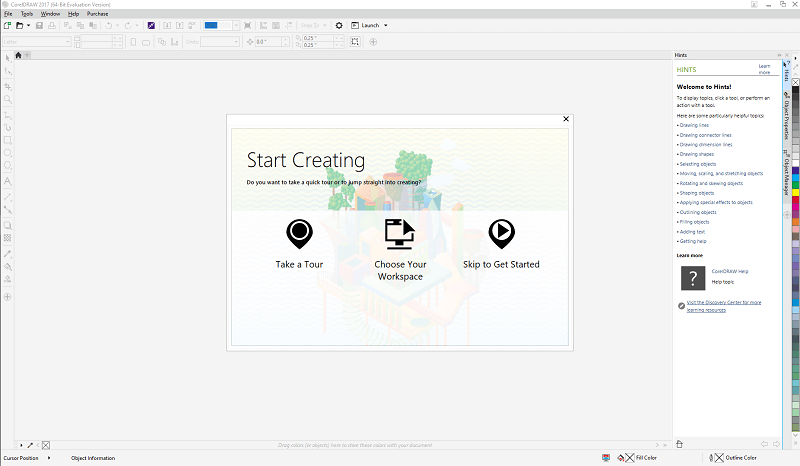This screenshot has height=466, width=800.
Task: Expand the Cursor Position arrow in status bar
Action: (x=49, y=458)
